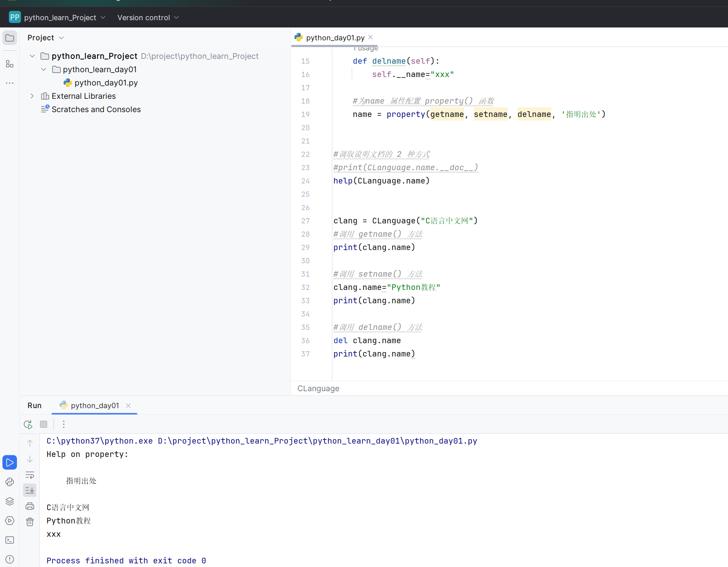Viewport: 728px width, 567px height.
Task: Rerun python_day01 with rerun icon
Action: [x=28, y=424]
